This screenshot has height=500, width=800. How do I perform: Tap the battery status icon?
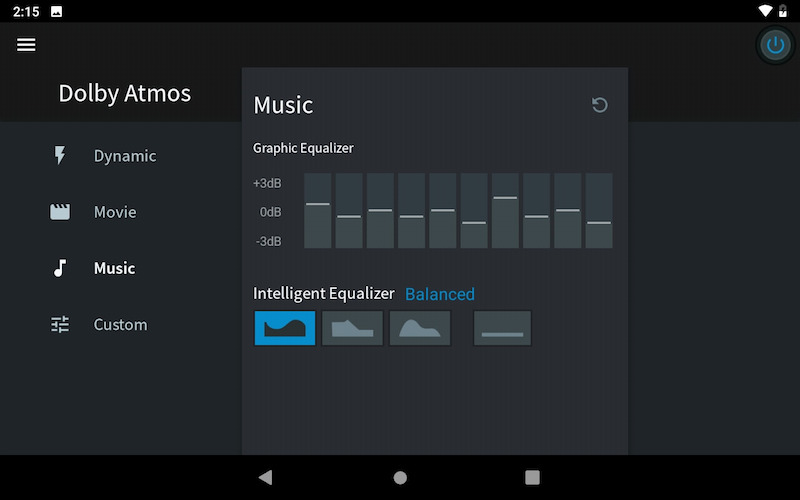pyautogui.click(x=783, y=11)
